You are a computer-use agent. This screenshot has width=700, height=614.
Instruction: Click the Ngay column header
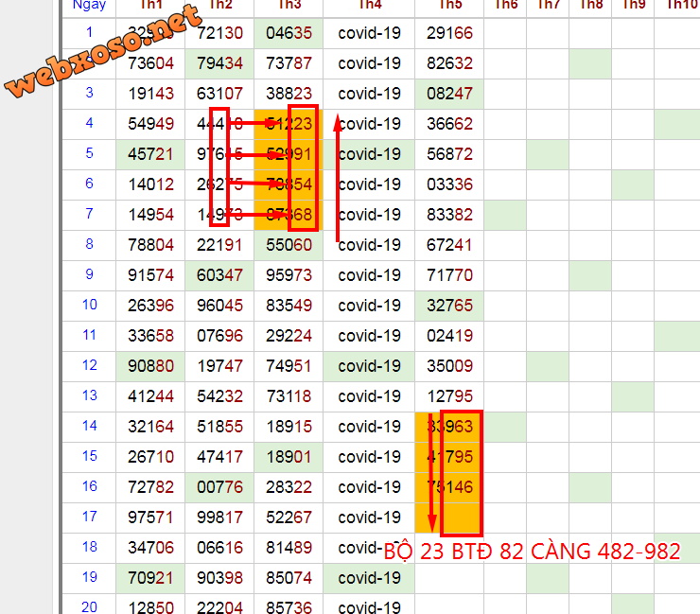click(x=89, y=6)
